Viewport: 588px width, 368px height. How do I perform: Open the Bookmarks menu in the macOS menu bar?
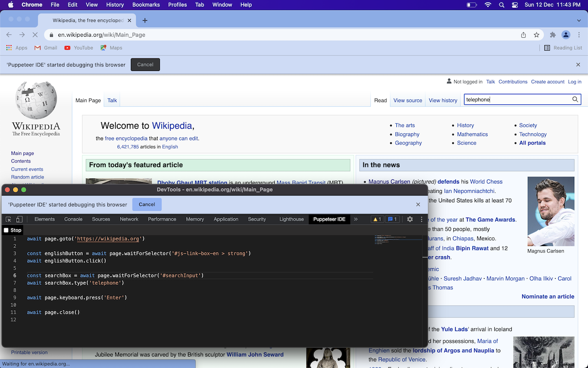(x=146, y=5)
